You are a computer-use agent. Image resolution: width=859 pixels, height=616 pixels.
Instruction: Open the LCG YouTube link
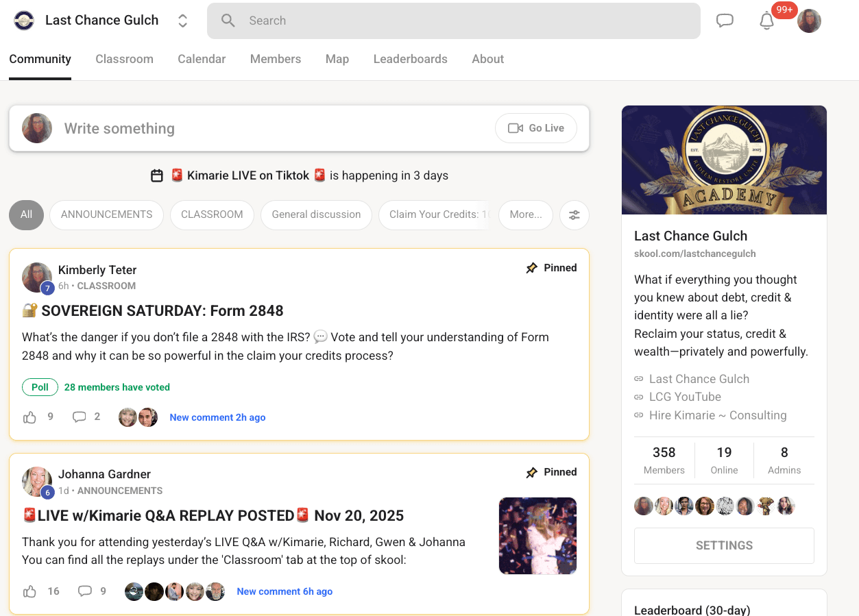pos(685,397)
